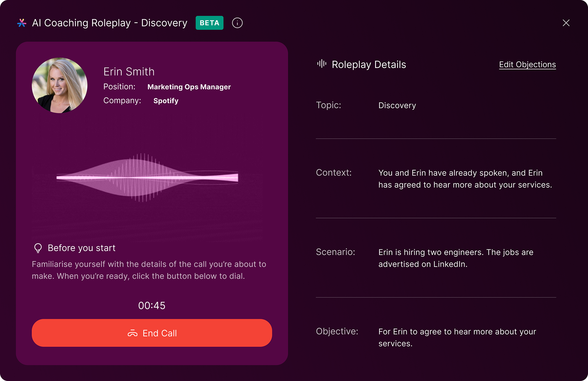This screenshot has width=588, height=381.
Task: Select the Erin Smith name heading
Action: [129, 72]
